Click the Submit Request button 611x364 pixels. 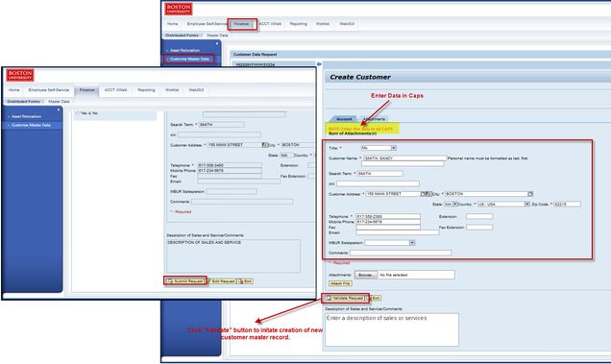(185, 281)
